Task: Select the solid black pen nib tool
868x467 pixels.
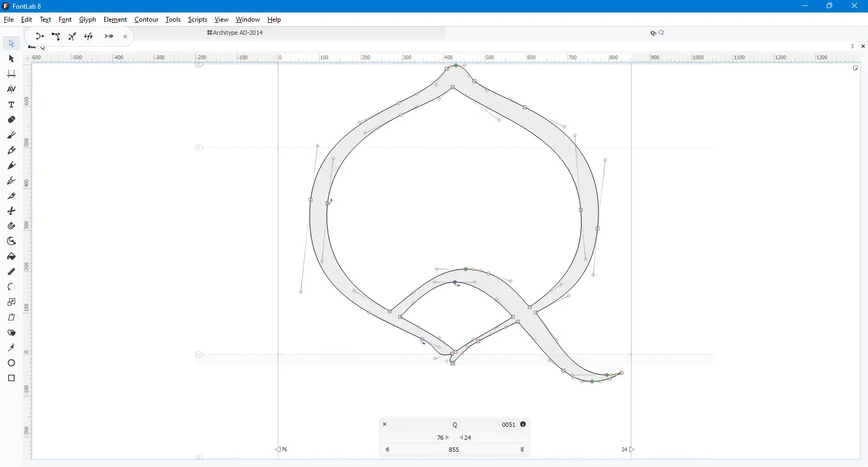Action: point(11,165)
